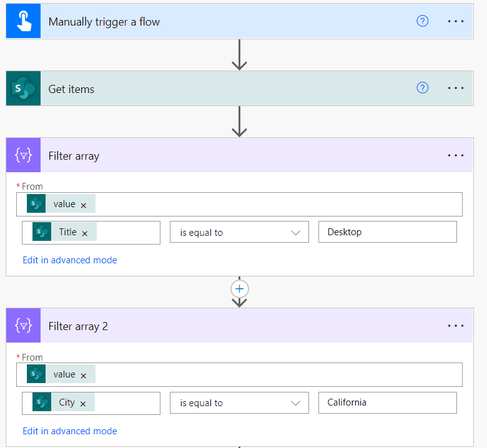The image size is (487, 448).
Task: Remove the City token from the condition
Action: click(x=82, y=404)
